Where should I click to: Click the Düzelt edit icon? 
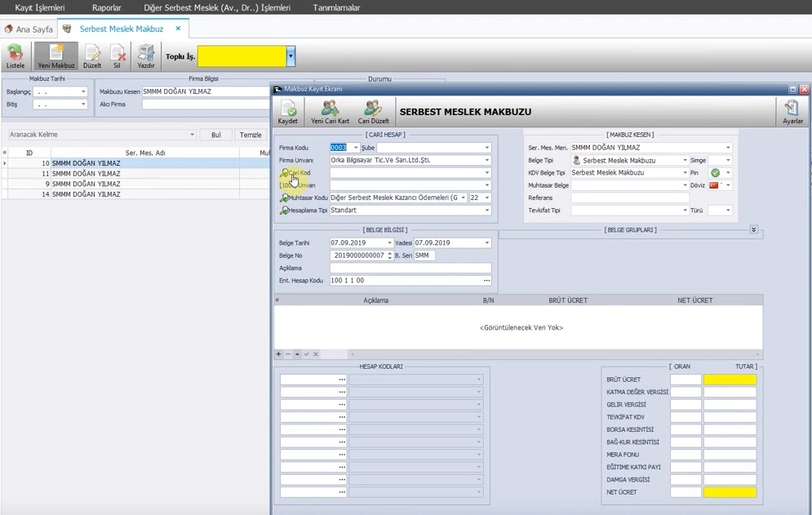tap(92, 56)
